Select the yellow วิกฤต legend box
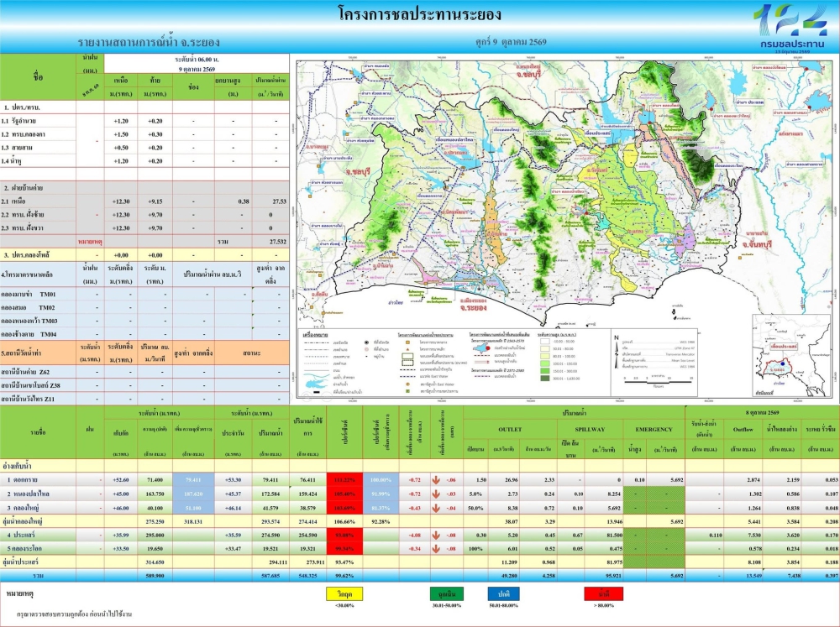The height and width of the screenshot is (627, 840). (x=344, y=593)
